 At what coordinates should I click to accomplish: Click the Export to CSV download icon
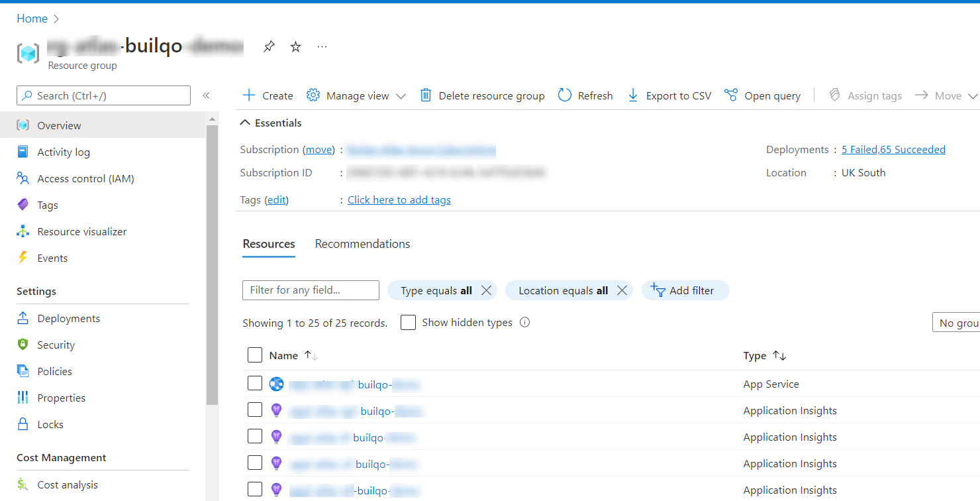point(633,95)
